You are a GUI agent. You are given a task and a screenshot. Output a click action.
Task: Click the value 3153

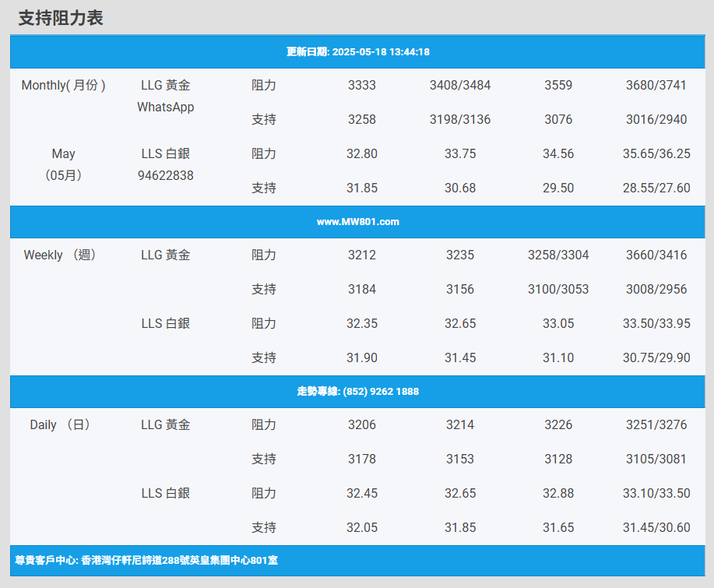460,459
